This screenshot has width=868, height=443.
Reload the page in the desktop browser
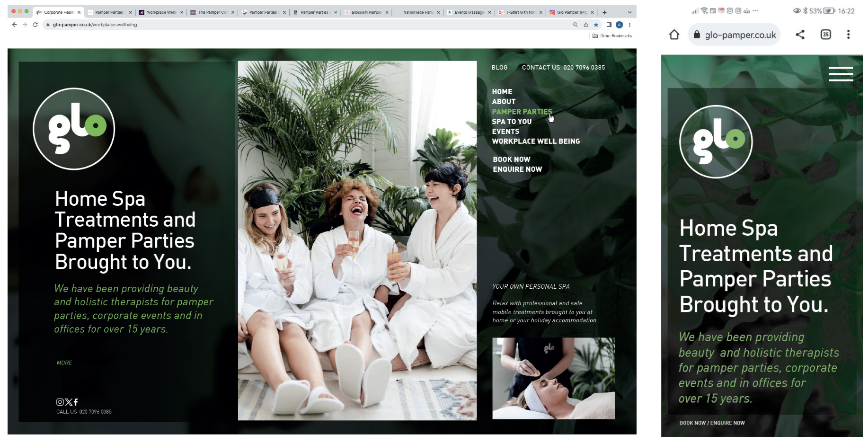35,25
